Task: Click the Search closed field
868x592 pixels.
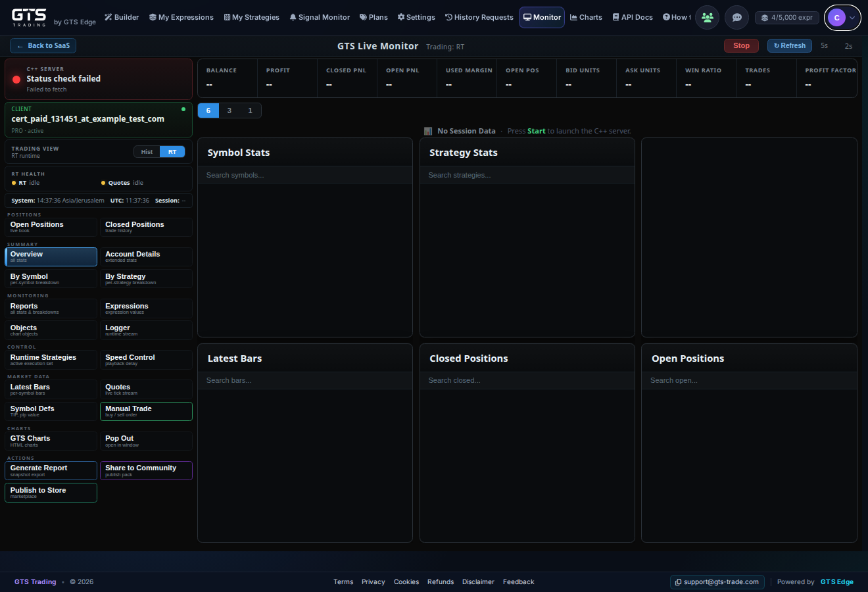Action: pyautogui.click(x=527, y=380)
